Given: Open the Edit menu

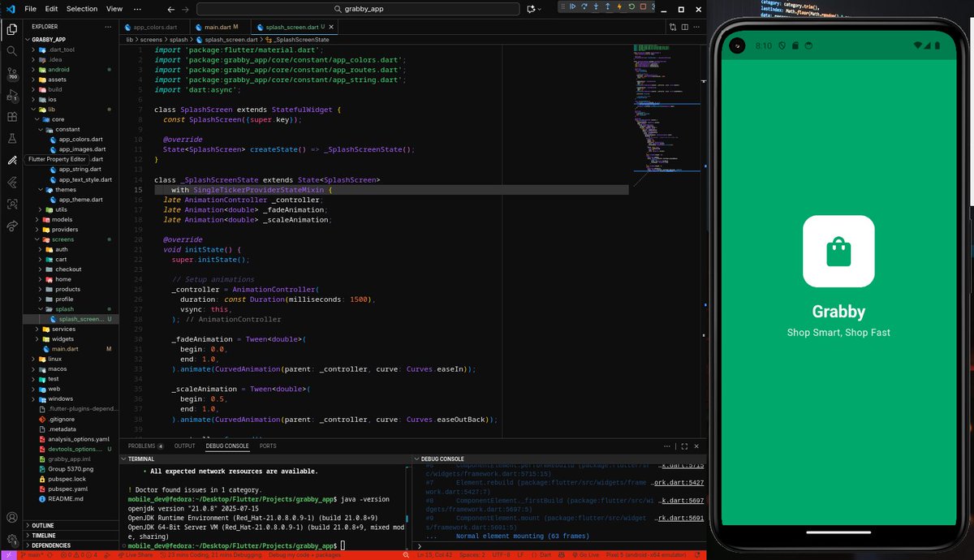Looking at the screenshot, I should point(51,9).
